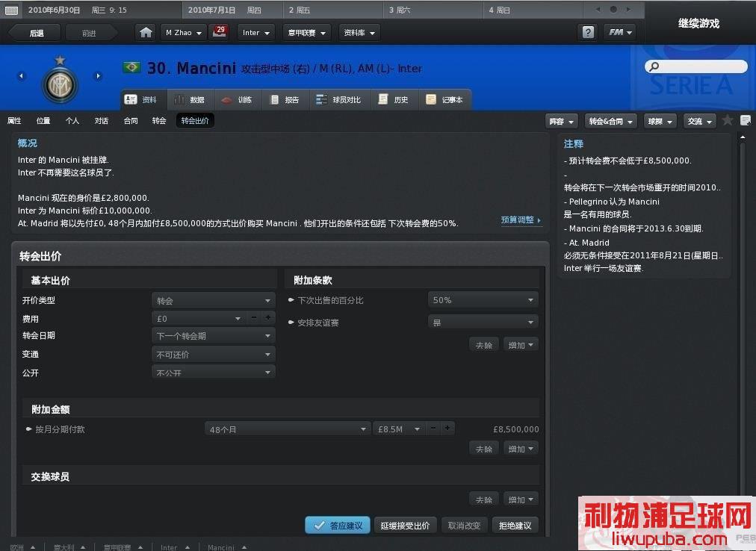Switch to the 属性 attributes subtab
This screenshot has width=756, height=551.
point(14,120)
